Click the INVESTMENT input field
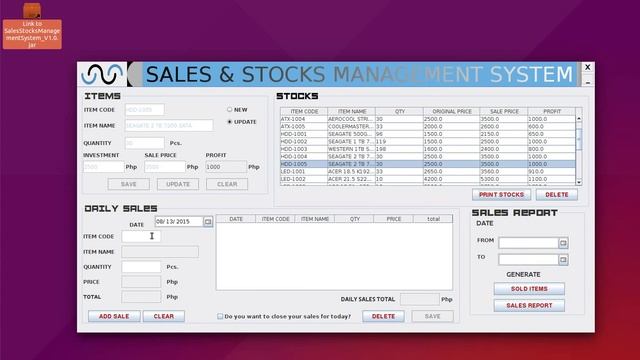 pos(103,167)
